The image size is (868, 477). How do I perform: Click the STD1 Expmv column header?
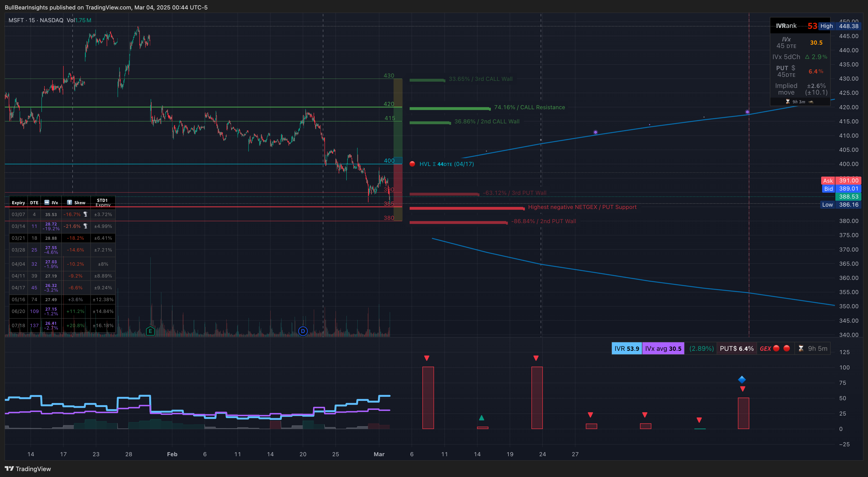(102, 203)
